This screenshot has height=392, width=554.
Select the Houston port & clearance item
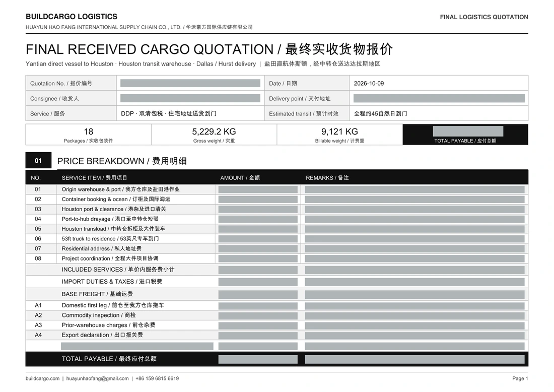click(114, 209)
